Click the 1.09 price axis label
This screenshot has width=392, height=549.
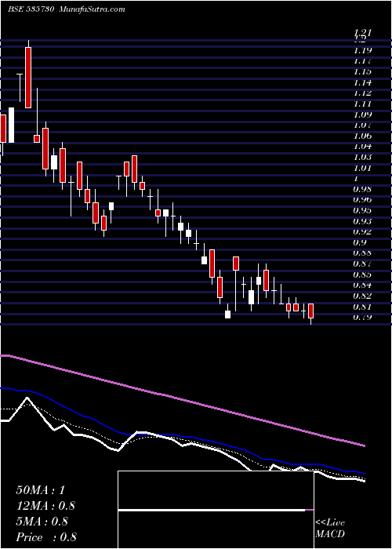point(362,115)
